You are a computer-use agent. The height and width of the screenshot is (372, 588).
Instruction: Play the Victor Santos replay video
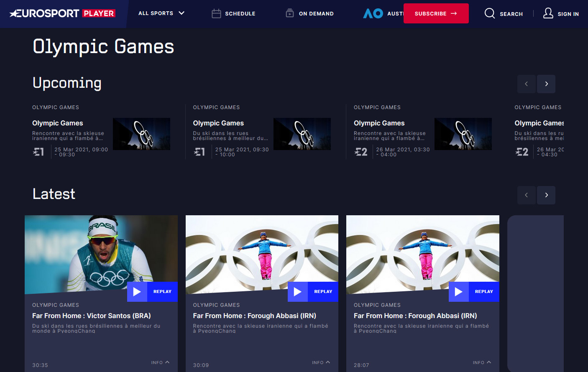point(137,292)
